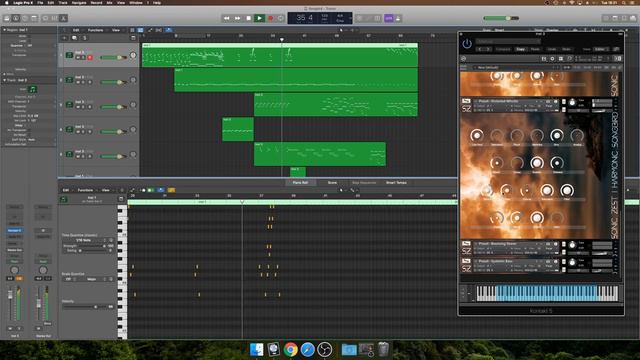This screenshot has width=640, height=360.
Task: Open the tracks area Edit menu
Action: (x=76, y=30)
